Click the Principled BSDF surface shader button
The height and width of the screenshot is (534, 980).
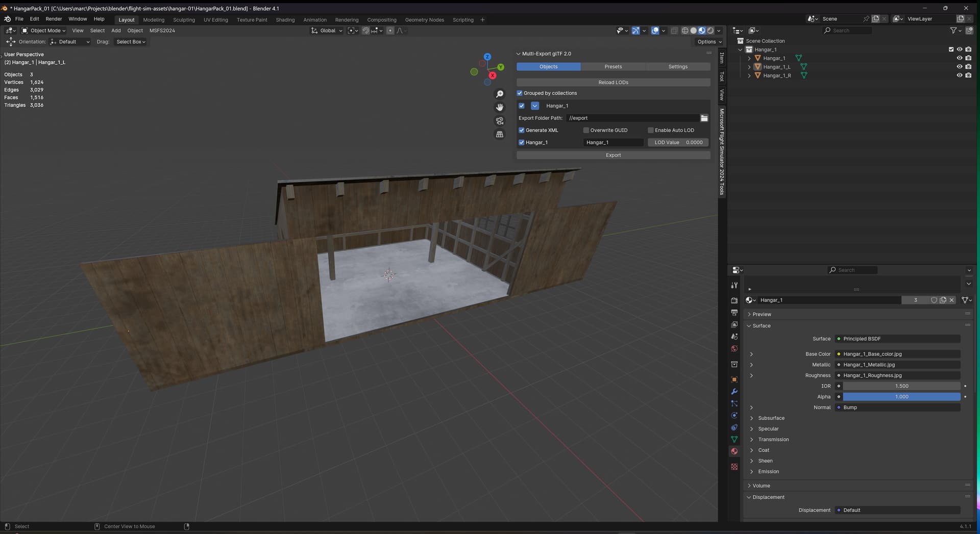(x=898, y=339)
